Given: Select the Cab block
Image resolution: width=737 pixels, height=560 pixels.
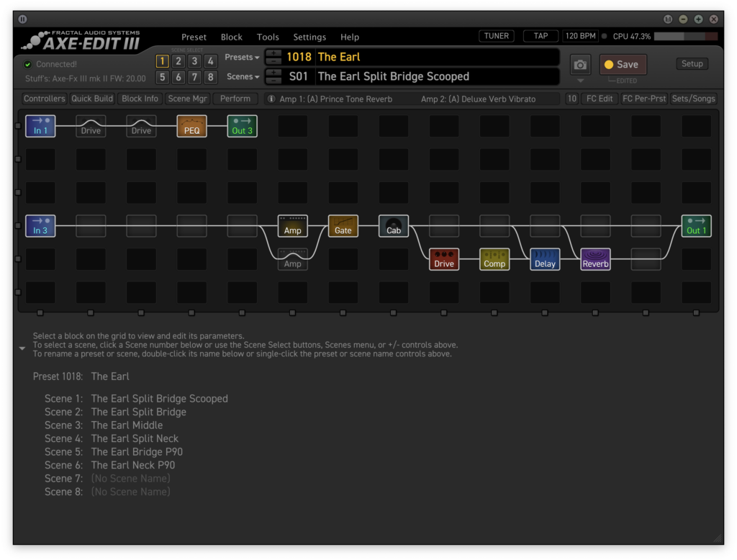Looking at the screenshot, I should [x=394, y=226].
